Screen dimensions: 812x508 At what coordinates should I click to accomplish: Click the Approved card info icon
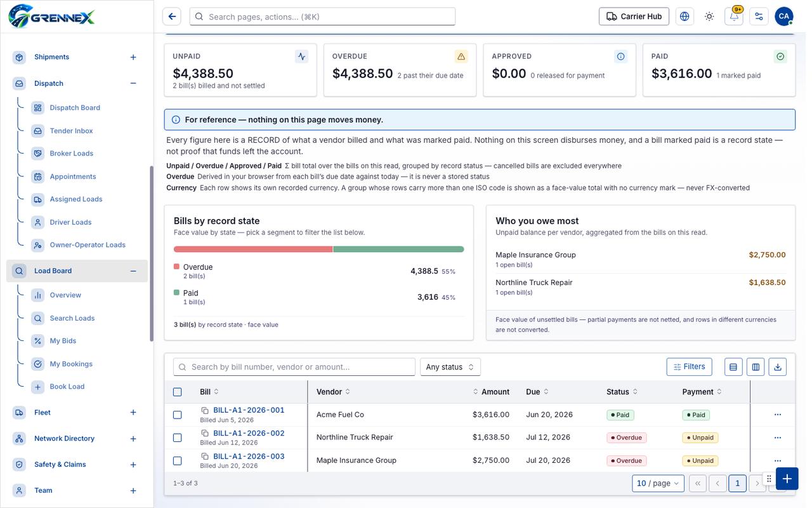(621, 57)
